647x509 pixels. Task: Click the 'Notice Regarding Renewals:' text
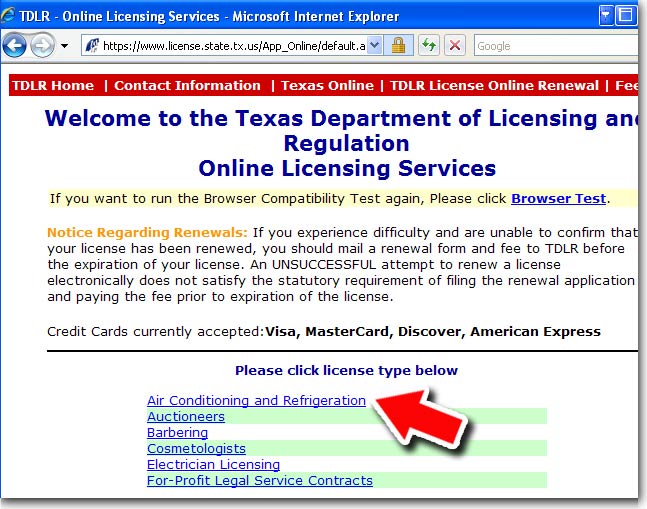[147, 233]
